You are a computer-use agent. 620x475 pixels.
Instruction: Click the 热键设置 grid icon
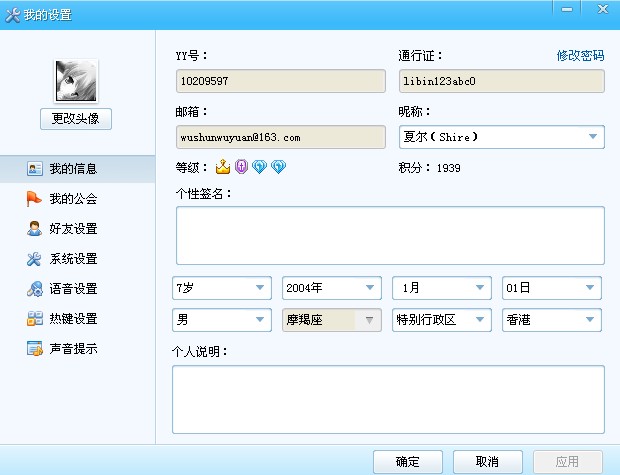click(x=35, y=318)
